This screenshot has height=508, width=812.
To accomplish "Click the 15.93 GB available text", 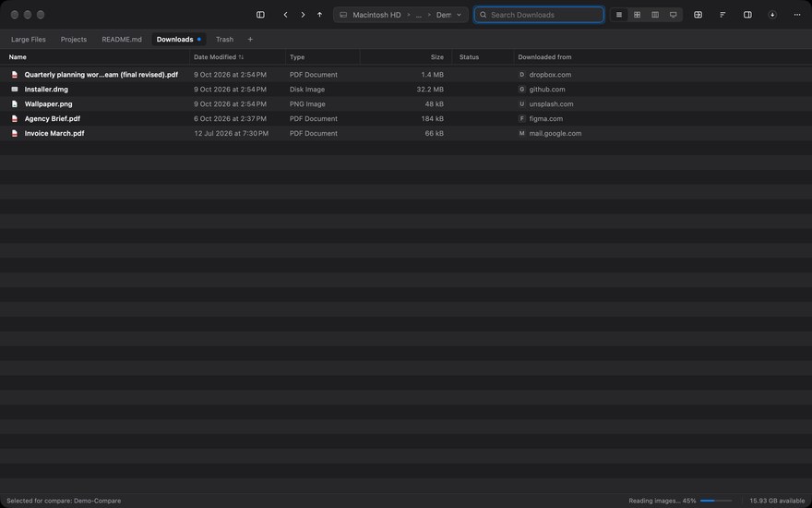I will 777,501.
